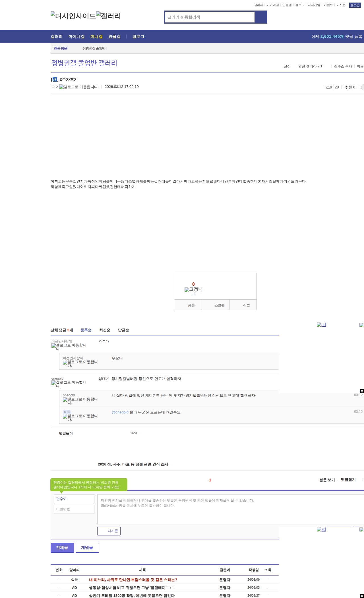Screen dimensions: 364x598
Task: Open gallog icon beside the 몰라 누군진 reply
Action: [80, 418]
